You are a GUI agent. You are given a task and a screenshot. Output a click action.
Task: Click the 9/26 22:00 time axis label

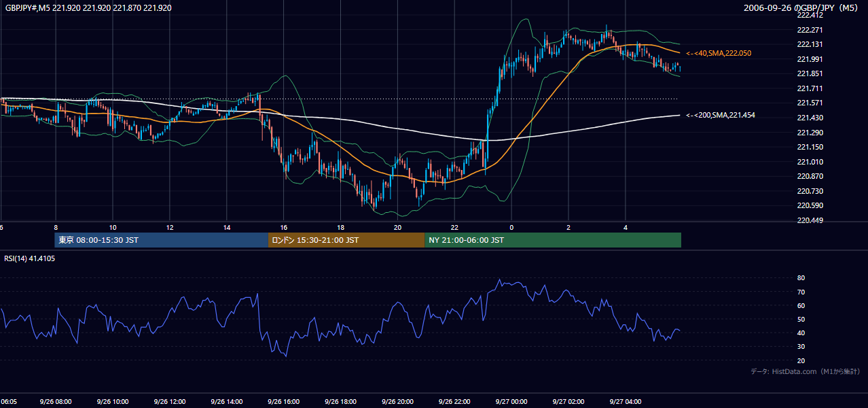[x=454, y=402]
